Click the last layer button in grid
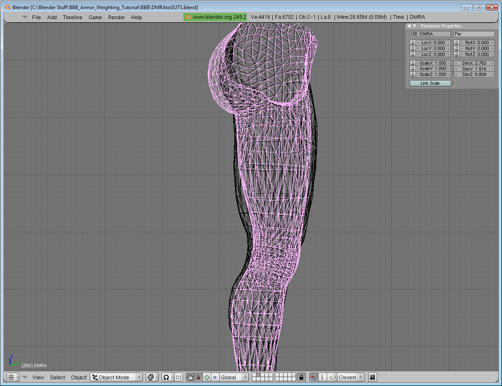502x386 pixels. point(293,379)
